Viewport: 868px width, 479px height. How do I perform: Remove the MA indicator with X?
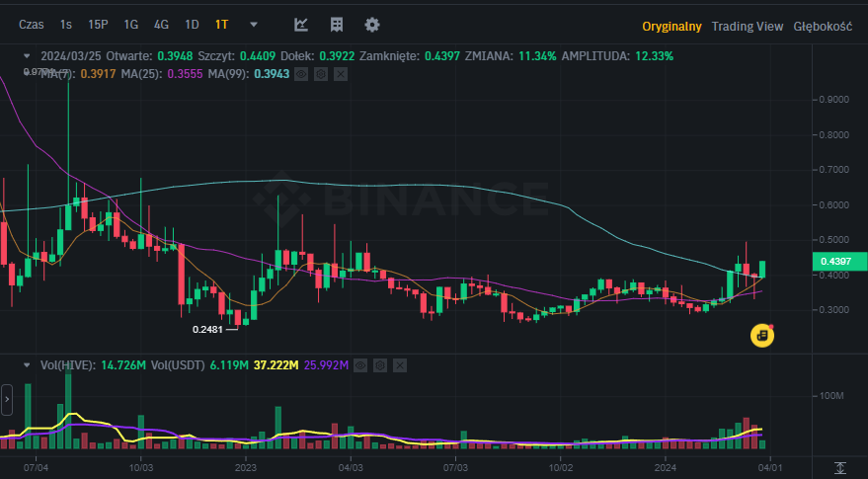click(x=341, y=74)
